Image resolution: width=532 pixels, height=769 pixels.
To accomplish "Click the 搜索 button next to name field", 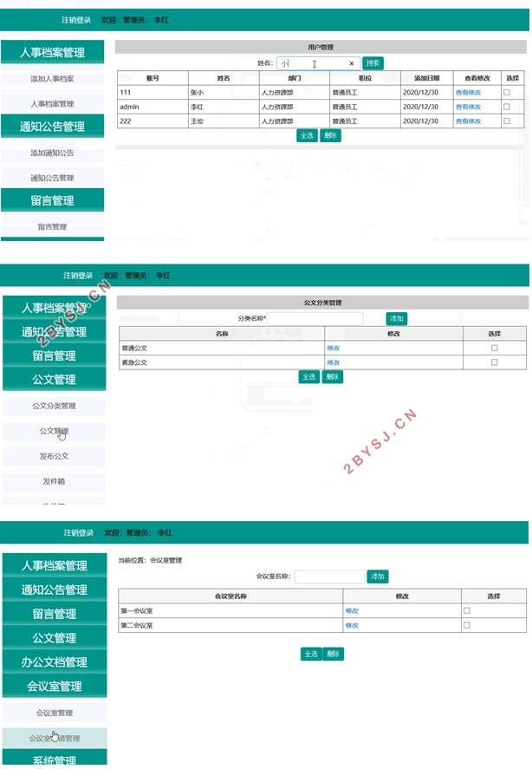I will 373,63.
